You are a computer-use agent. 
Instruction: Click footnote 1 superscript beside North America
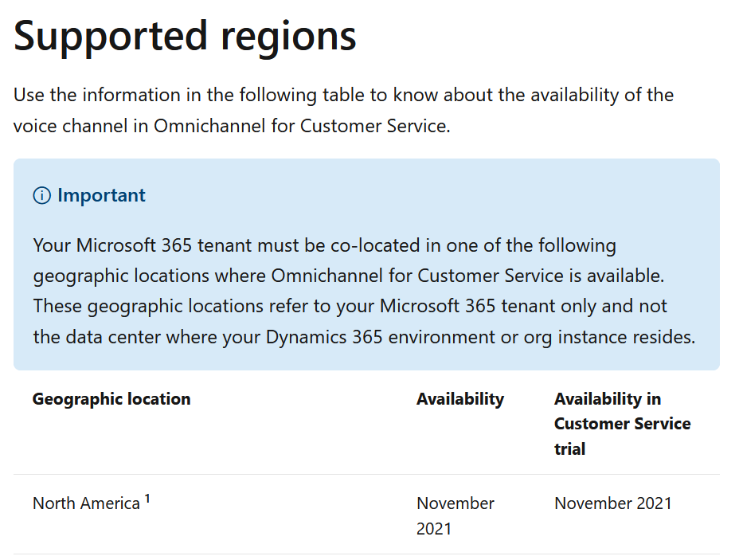click(147, 499)
